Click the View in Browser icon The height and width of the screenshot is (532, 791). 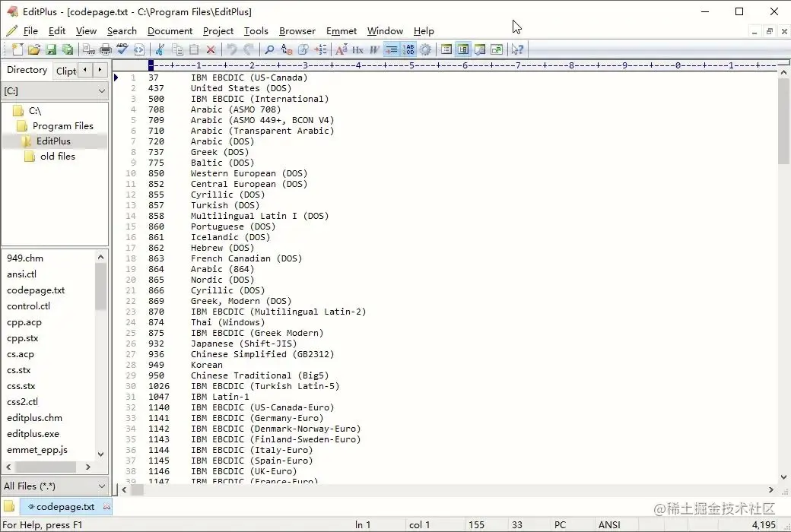(139, 49)
